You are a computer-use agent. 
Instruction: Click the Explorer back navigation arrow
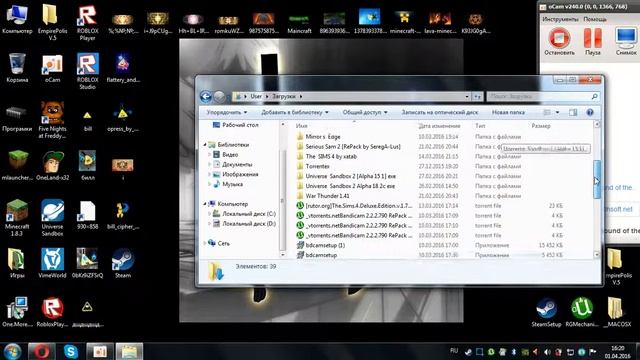click(x=206, y=96)
